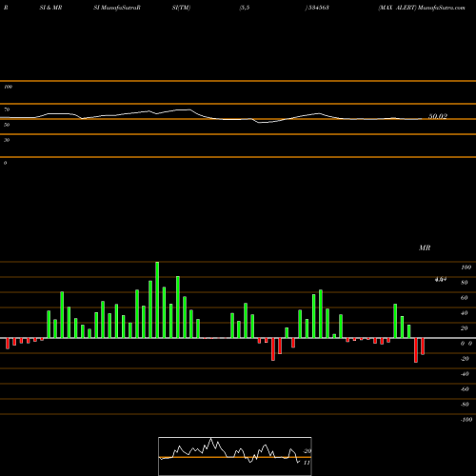Click the -80 label on the MR axis
The image size is (476, 476).
pos(465,405)
